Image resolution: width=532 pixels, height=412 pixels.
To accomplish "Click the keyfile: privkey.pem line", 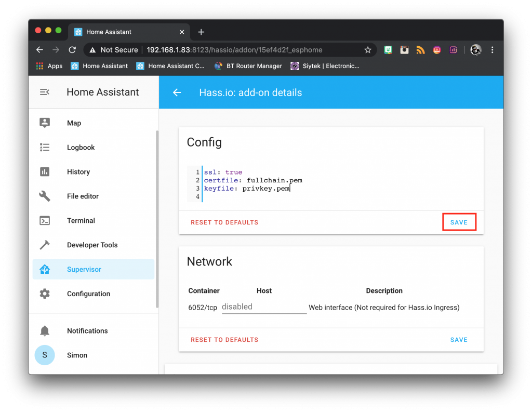I will pyautogui.click(x=247, y=189).
